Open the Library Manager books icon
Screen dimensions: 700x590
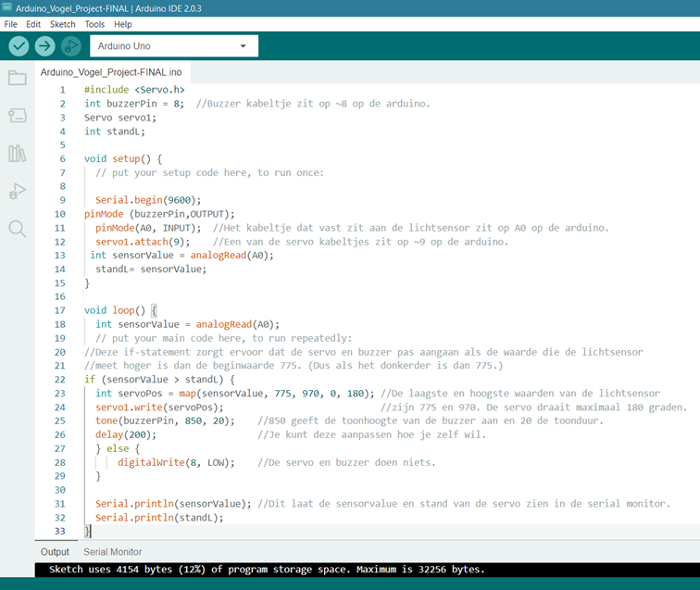coord(18,153)
